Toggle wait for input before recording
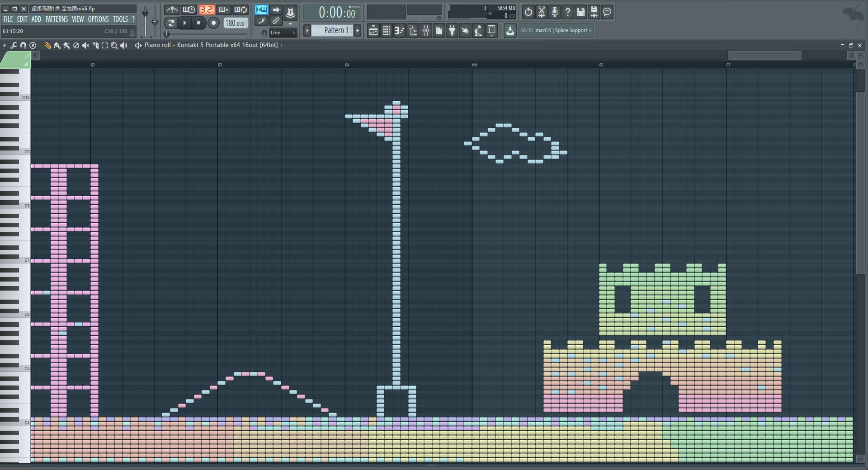 pyautogui.click(x=189, y=9)
